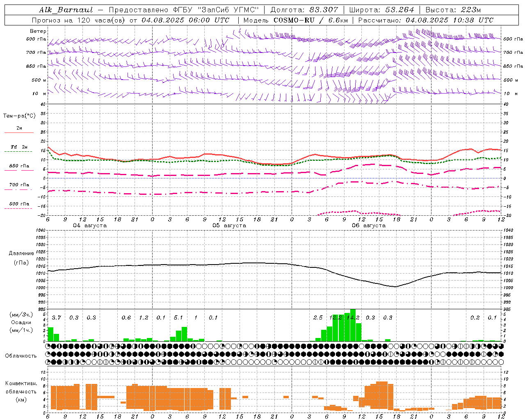Select the Широта: 53.264 value
The width and height of the screenshot is (525, 420).
point(381,10)
